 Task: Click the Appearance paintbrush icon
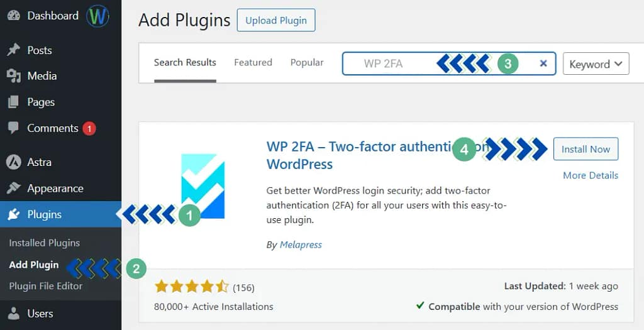(x=13, y=189)
